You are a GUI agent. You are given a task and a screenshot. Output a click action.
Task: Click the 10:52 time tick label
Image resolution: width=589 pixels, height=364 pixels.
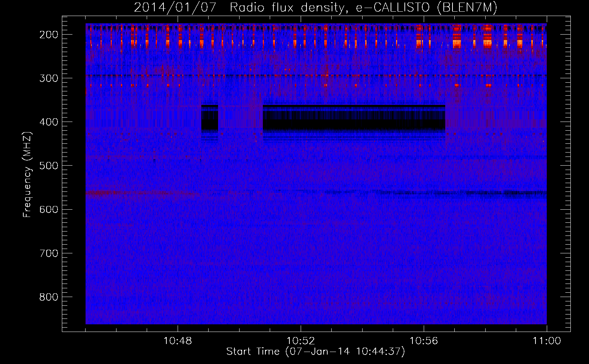pos(301,341)
